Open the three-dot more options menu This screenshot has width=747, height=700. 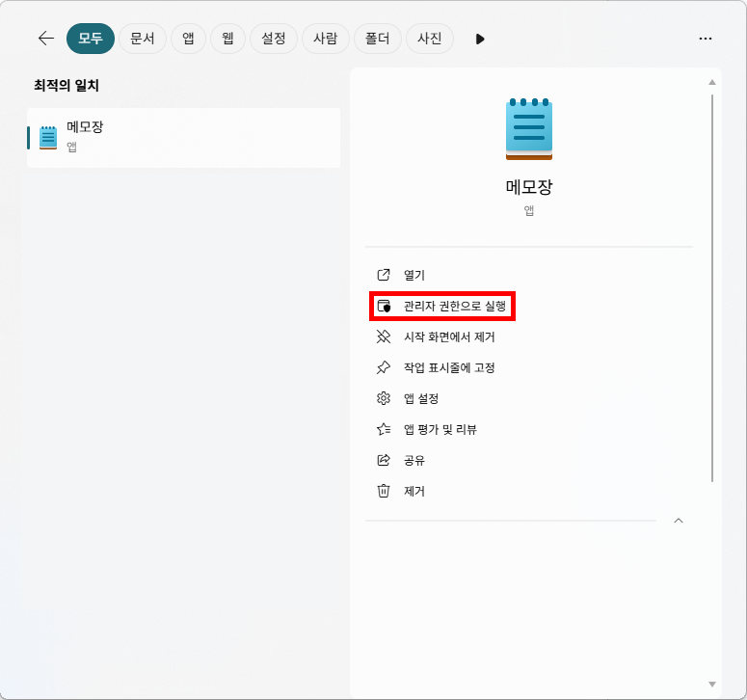(705, 39)
